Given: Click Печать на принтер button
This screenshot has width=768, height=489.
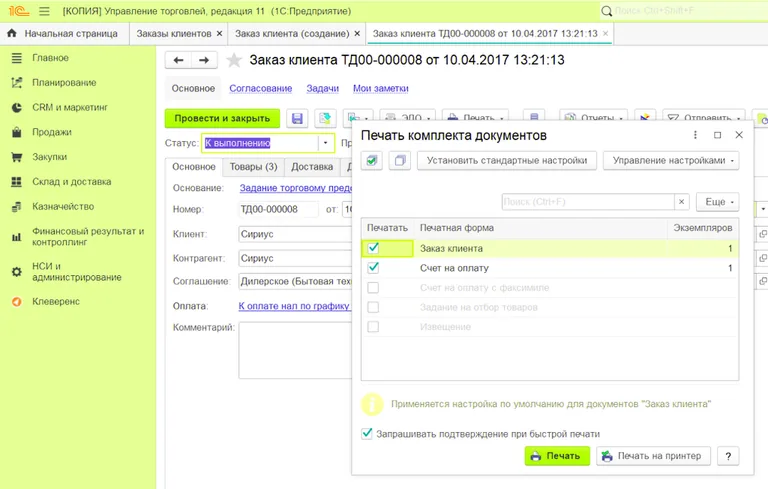Looking at the screenshot, I should coord(653,456).
